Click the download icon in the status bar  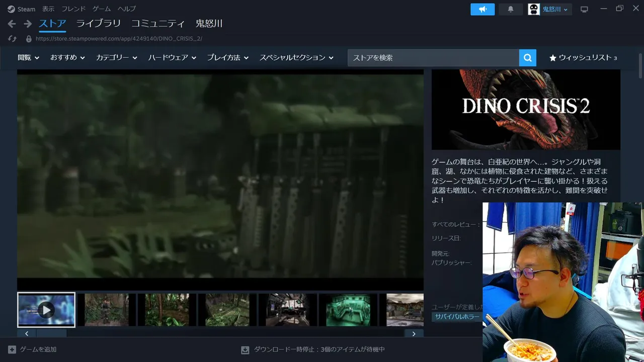[x=245, y=349]
